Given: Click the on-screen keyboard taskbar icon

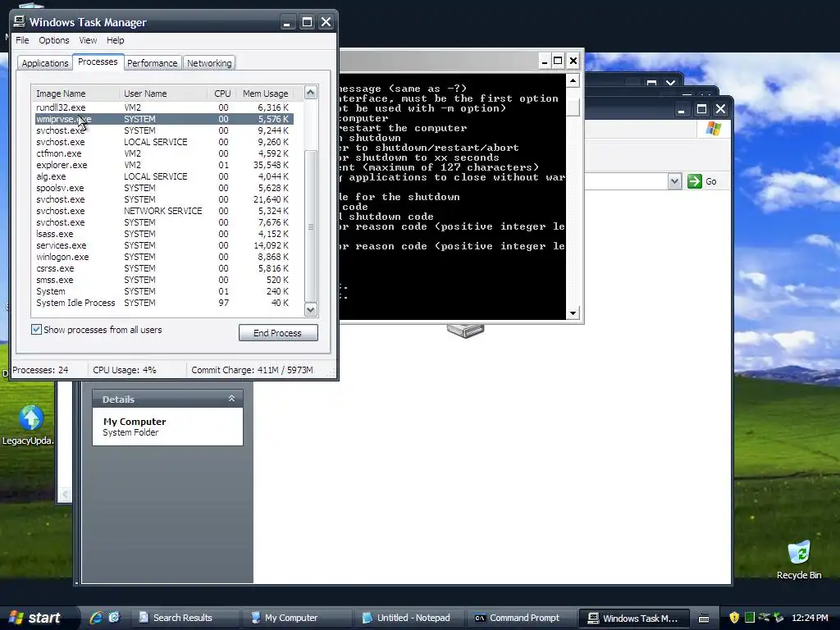Looking at the screenshot, I should pos(704,619).
